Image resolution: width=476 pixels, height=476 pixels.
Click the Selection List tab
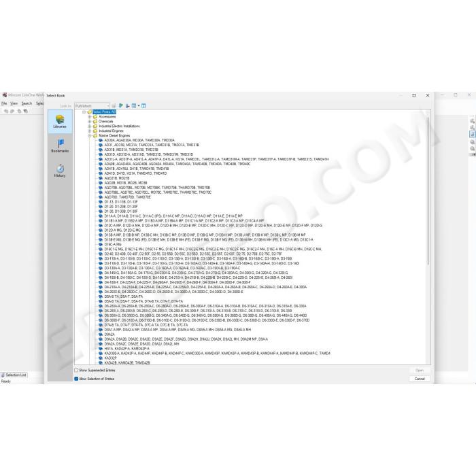coord(14,375)
